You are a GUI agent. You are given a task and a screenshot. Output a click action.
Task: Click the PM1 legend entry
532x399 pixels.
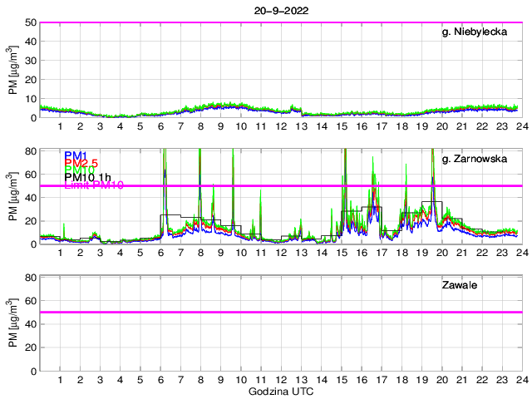(73, 155)
